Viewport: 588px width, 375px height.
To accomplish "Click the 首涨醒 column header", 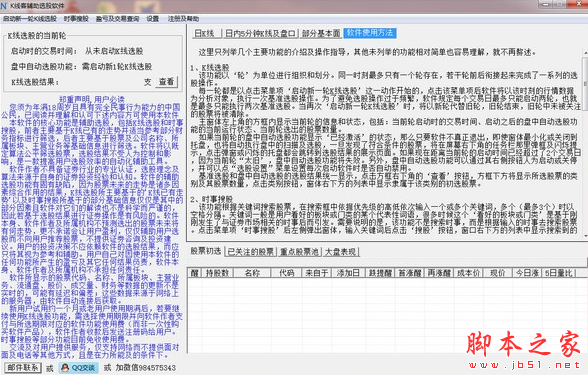I will (x=410, y=273).
